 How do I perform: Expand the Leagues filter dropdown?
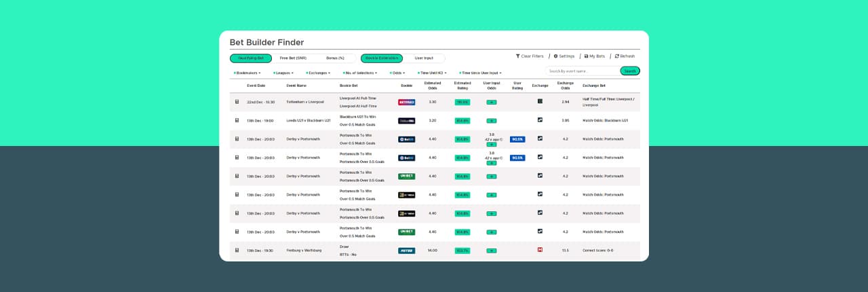283,73
